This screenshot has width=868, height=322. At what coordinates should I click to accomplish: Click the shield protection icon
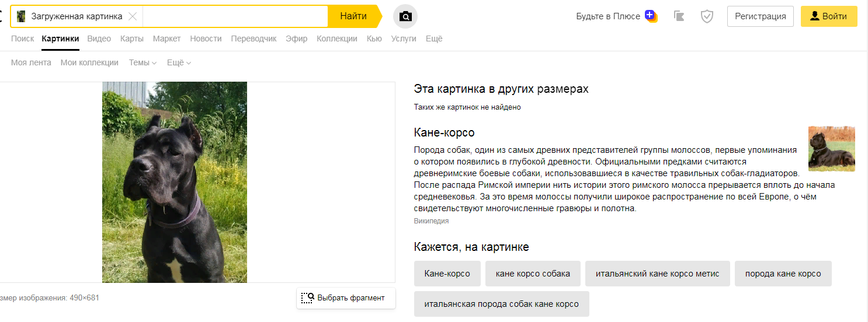(707, 16)
